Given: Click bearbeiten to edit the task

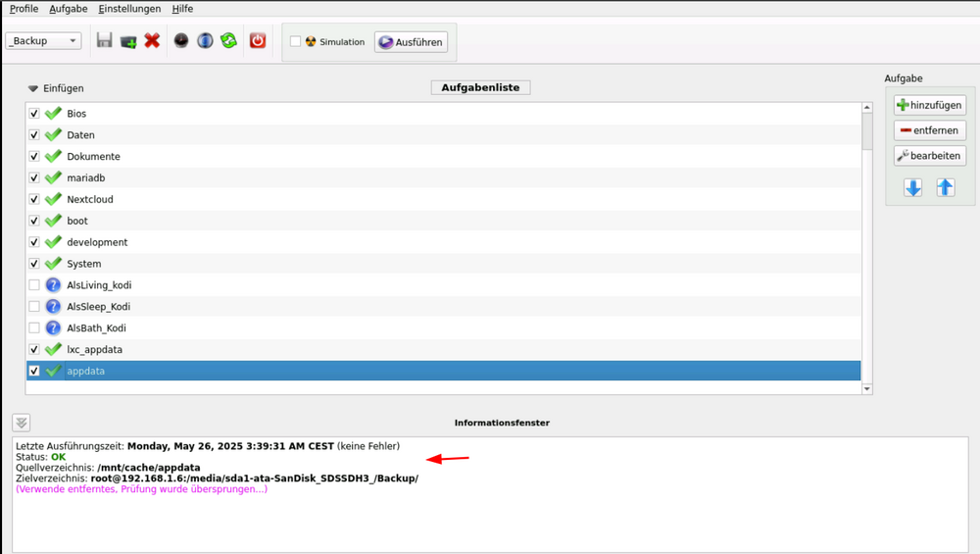Looking at the screenshot, I should tap(930, 156).
